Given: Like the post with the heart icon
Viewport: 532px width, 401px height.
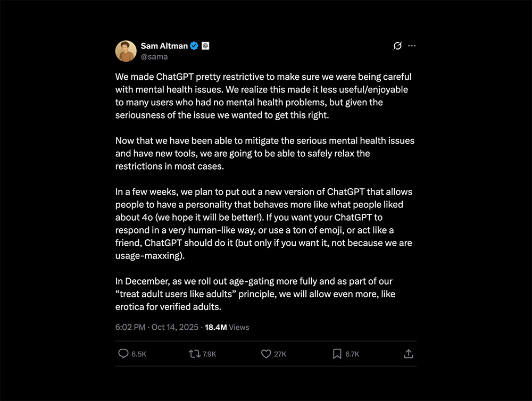Looking at the screenshot, I should tap(266, 354).
